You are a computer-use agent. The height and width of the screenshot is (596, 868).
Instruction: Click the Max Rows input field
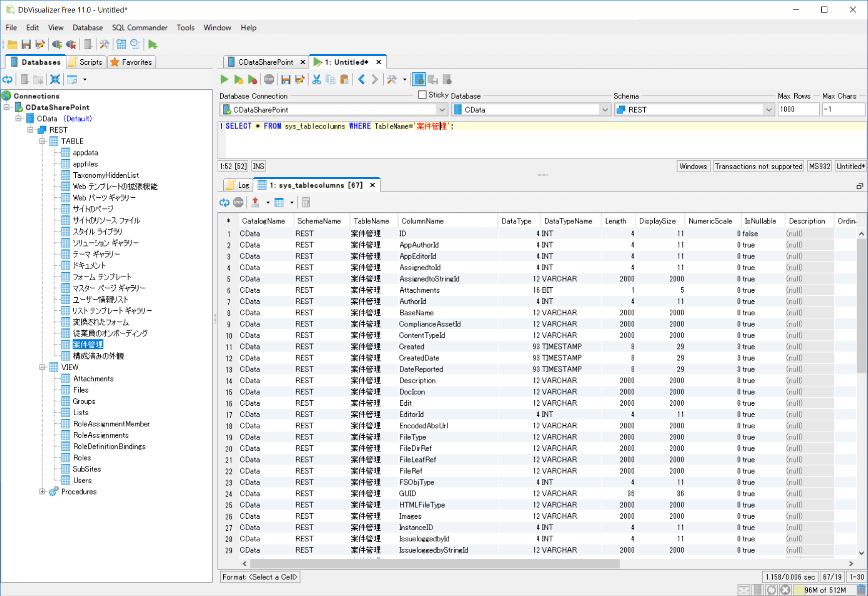[x=797, y=109]
